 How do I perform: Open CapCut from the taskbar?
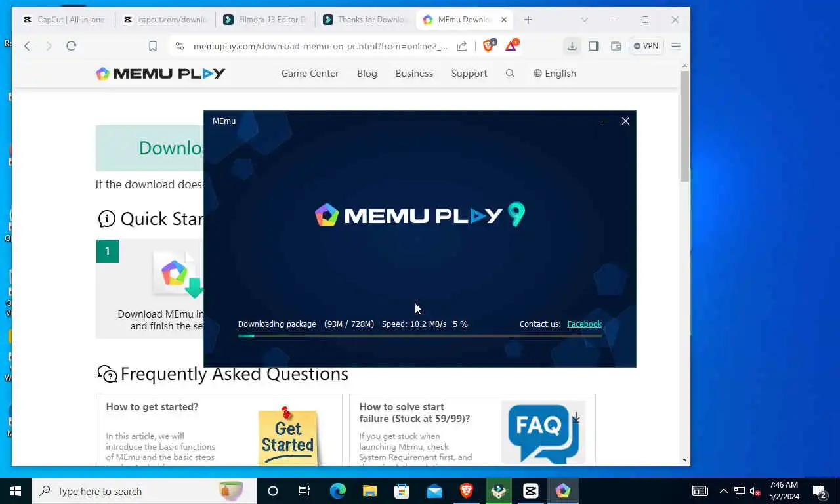pyautogui.click(x=531, y=491)
